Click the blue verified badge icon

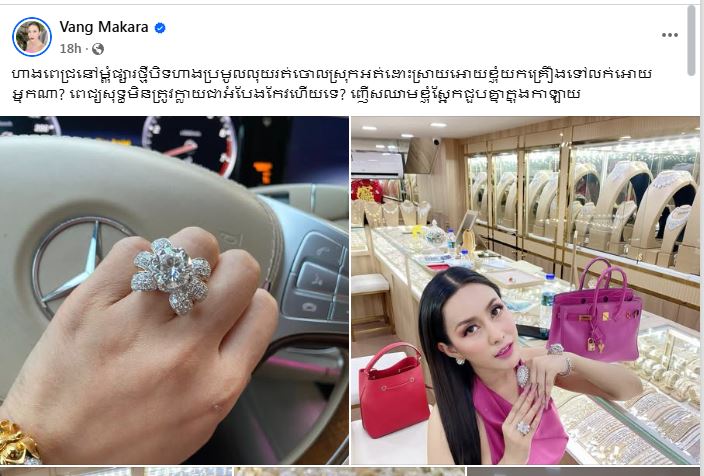(x=160, y=28)
